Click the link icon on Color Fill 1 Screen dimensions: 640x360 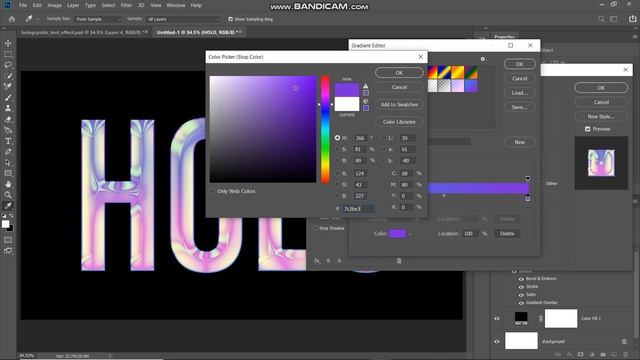(541, 318)
